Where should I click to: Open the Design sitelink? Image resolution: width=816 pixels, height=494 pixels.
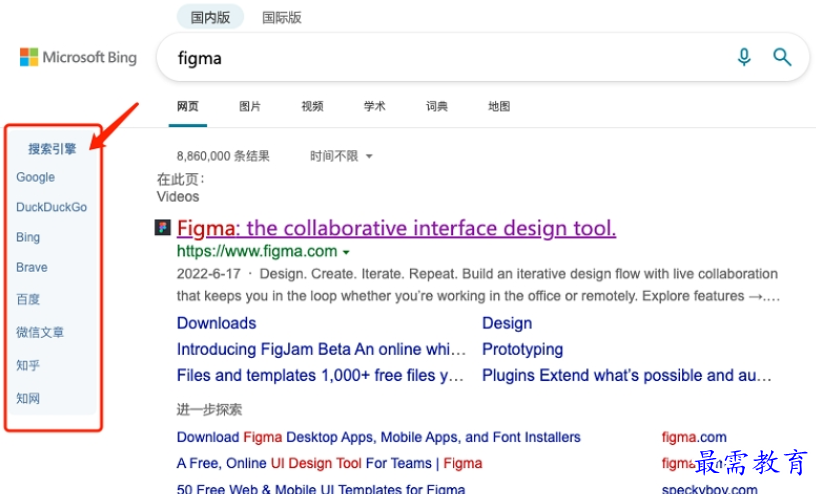pyautogui.click(x=507, y=323)
